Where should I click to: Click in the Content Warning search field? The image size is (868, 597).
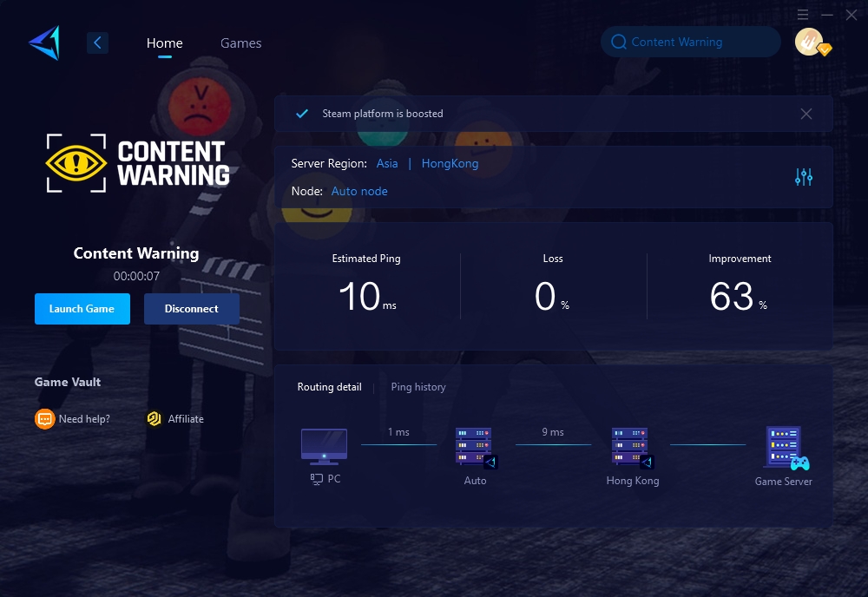tap(690, 42)
